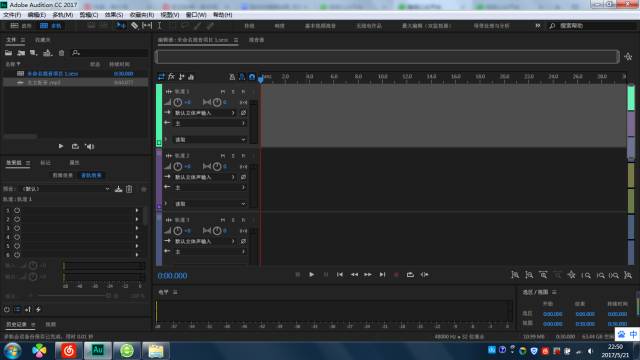The width and height of the screenshot is (640, 360).
Task: Move playhead to previous marker
Action: click(340, 275)
